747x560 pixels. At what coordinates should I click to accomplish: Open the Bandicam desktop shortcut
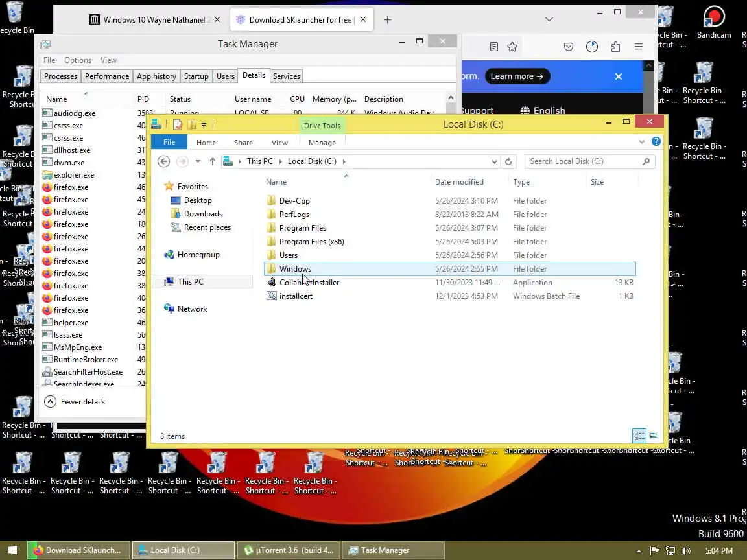point(714,23)
